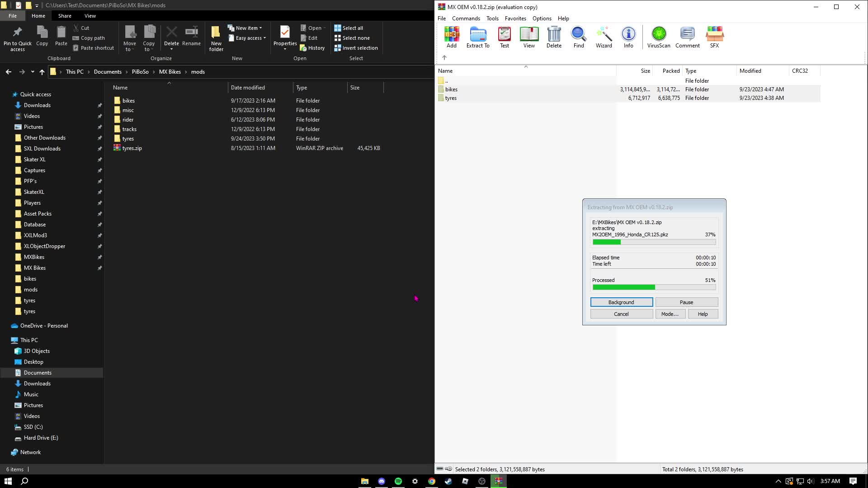The height and width of the screenshot is (488, 868).
Task: Click the Background button in dialog
Action: (x=621, y=302)
